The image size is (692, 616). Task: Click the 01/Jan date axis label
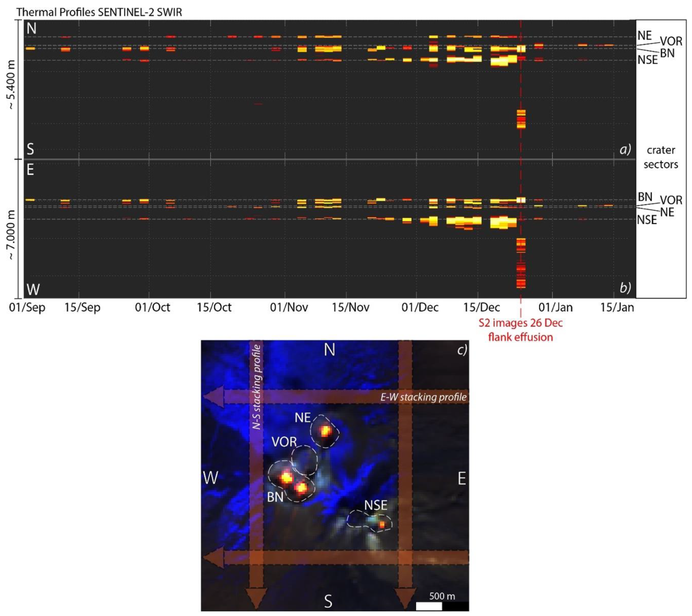pos(556,308)
